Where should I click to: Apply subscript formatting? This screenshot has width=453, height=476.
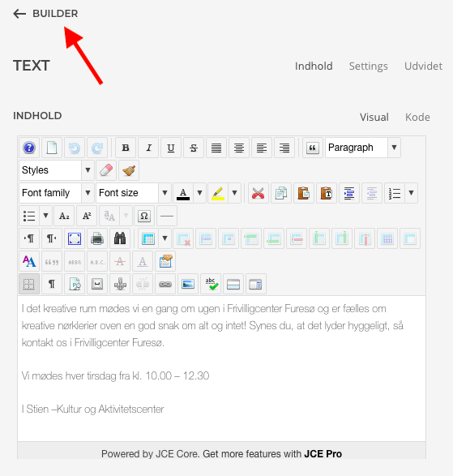[64, 216]
